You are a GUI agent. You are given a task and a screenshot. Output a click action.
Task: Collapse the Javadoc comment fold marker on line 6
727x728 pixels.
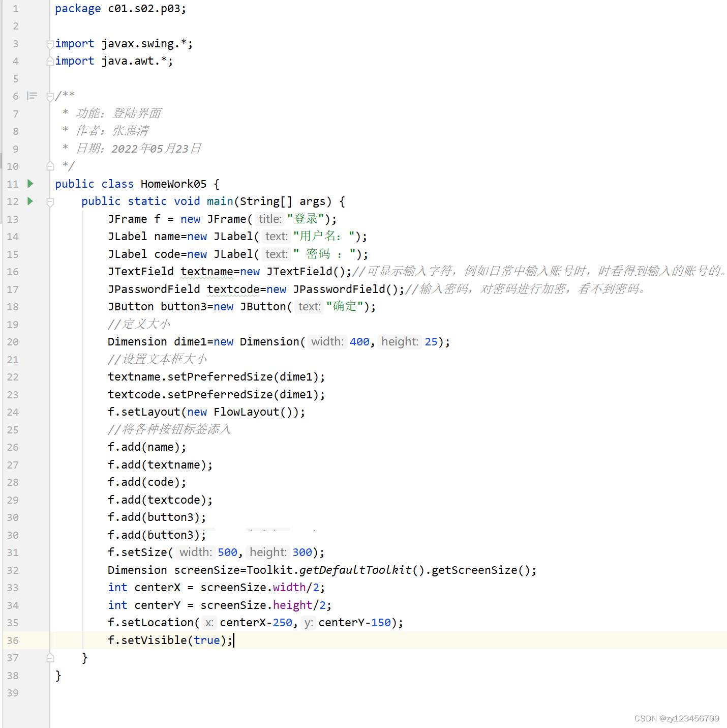[50, 97]
